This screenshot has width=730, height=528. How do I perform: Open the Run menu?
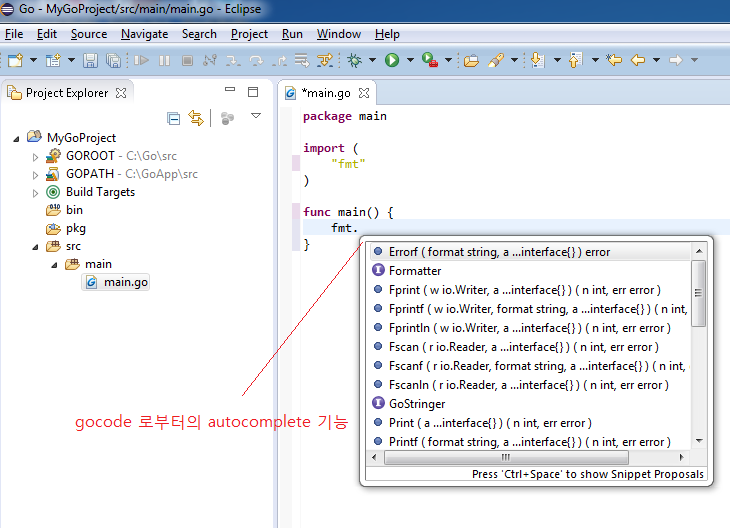[292, 34]
